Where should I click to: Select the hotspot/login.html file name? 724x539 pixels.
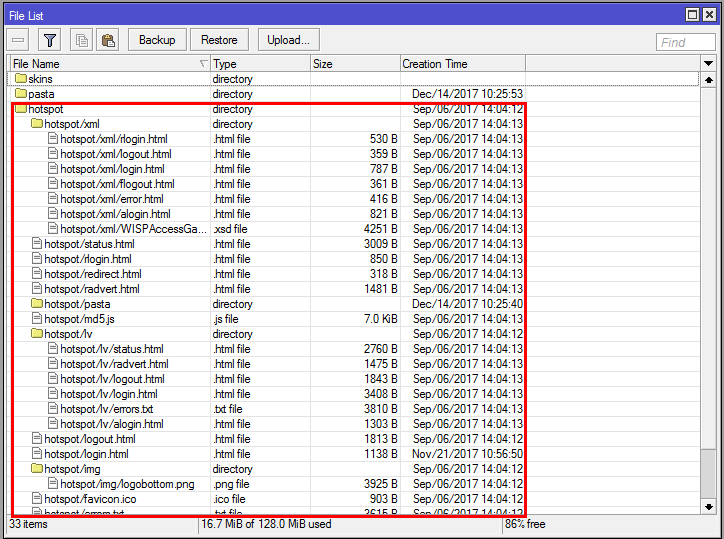tap(86, 454)
